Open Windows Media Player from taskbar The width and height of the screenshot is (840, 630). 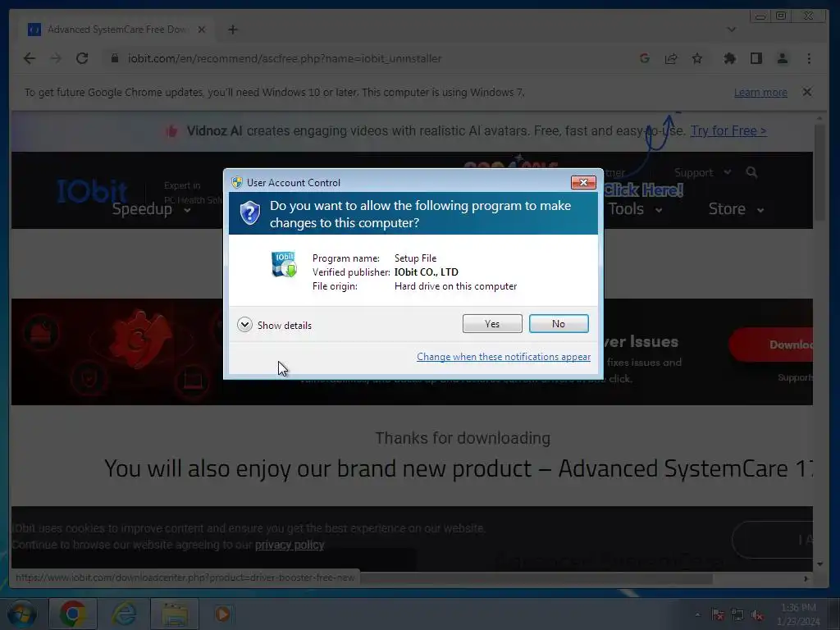point(223,614)
